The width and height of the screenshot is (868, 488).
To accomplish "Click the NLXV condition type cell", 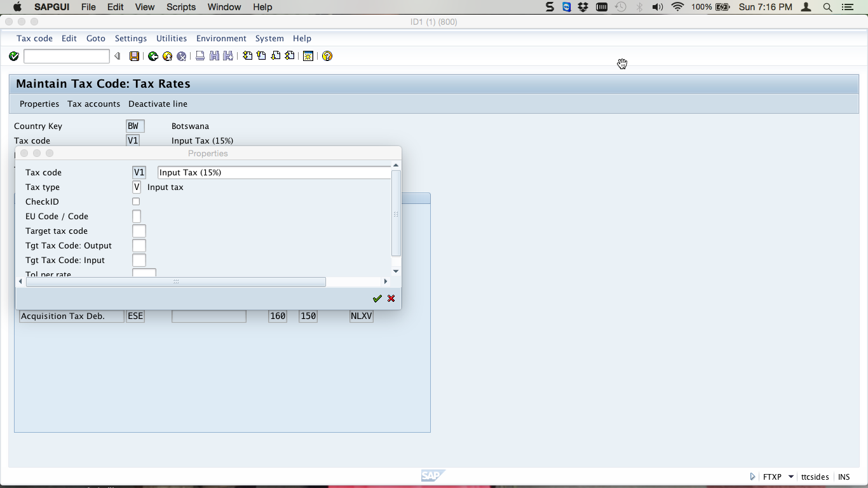I will 362,316.
